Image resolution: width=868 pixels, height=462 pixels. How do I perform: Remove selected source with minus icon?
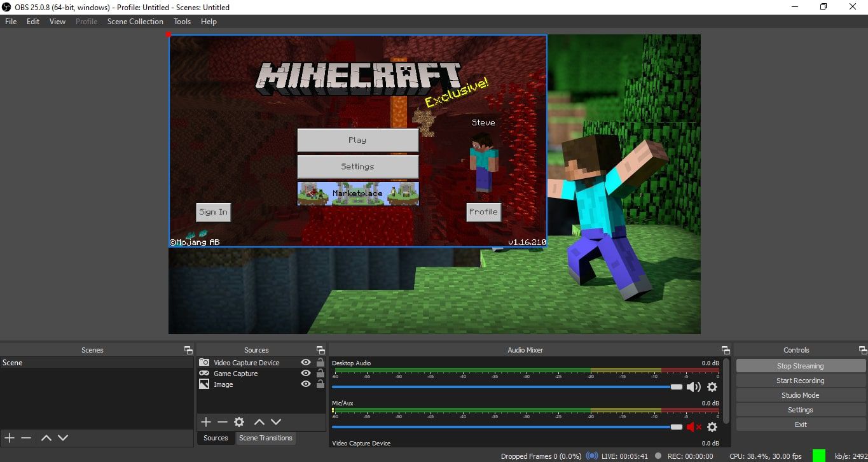(222, 422)
